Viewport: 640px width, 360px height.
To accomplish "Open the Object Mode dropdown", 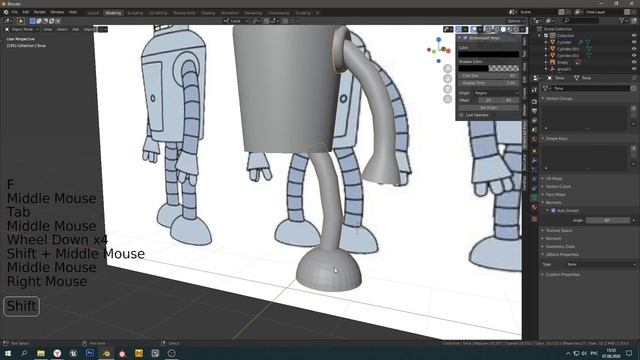I will pyautogui.click(x=22, y=29).
